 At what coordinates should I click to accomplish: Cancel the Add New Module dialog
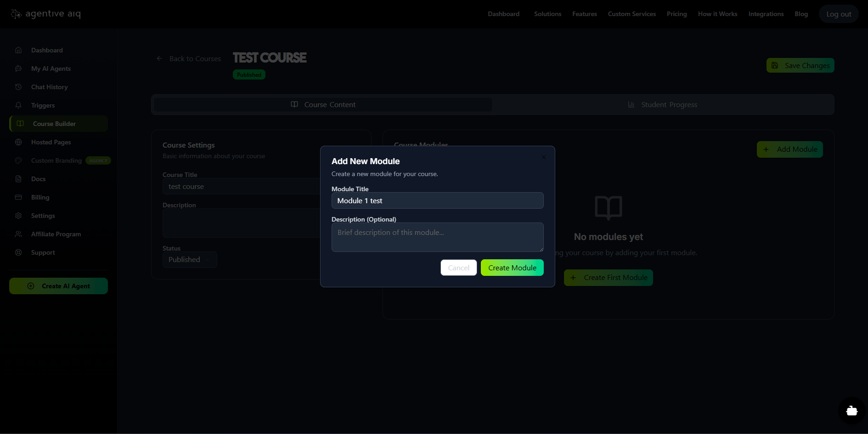[458, 268]
